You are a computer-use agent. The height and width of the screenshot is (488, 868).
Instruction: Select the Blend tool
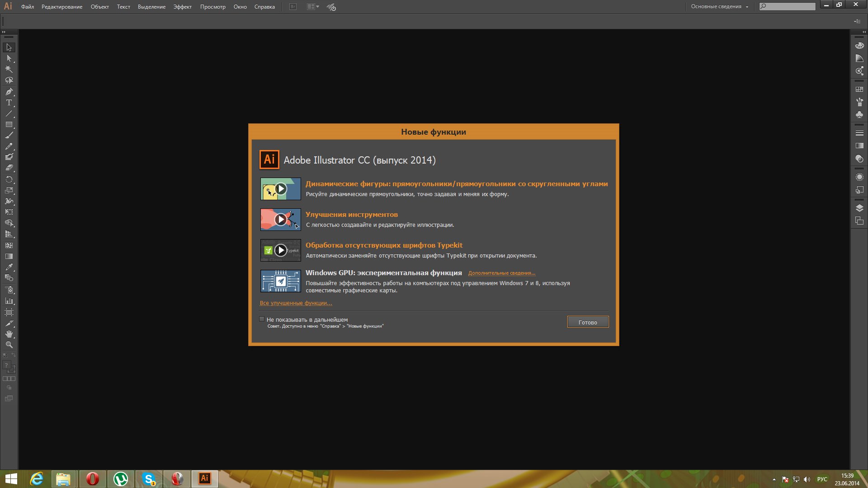click(x=9, y=278)
